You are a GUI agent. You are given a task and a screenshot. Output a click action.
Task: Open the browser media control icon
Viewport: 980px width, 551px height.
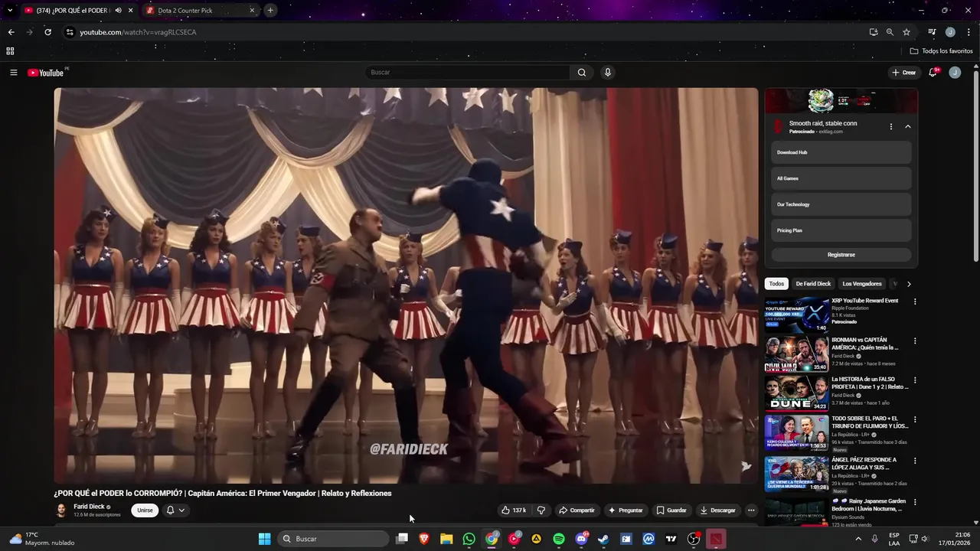932,32
